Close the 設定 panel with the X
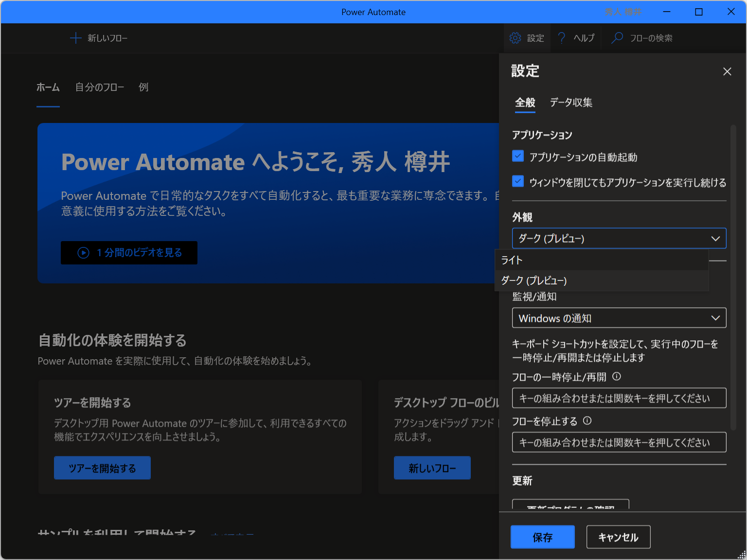The height and width of the screenshot is (560, 747). (727, 71)
